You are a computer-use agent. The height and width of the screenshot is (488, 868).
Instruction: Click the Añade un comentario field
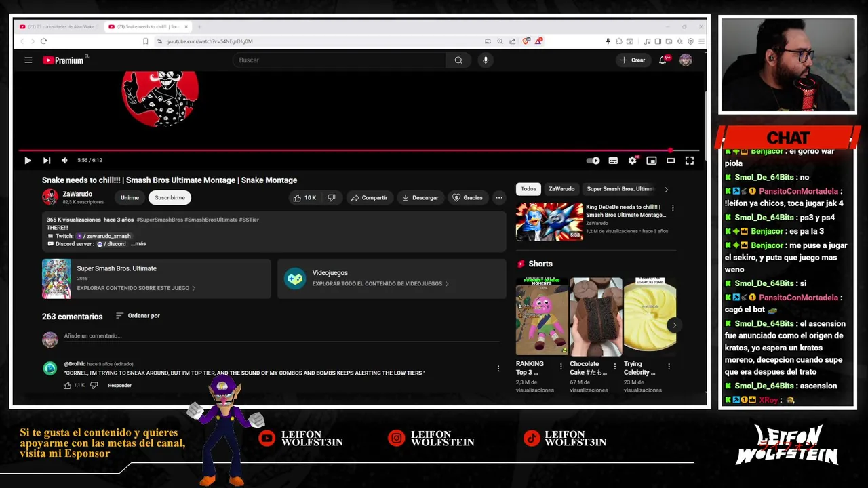point(281,336)
